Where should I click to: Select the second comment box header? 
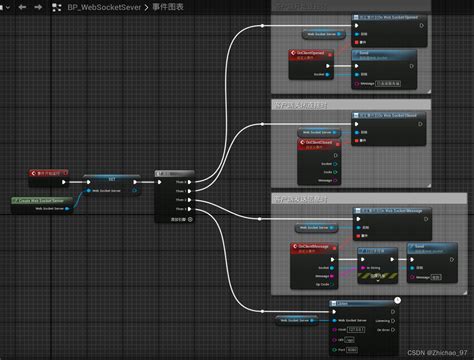(x=351, y=105)
